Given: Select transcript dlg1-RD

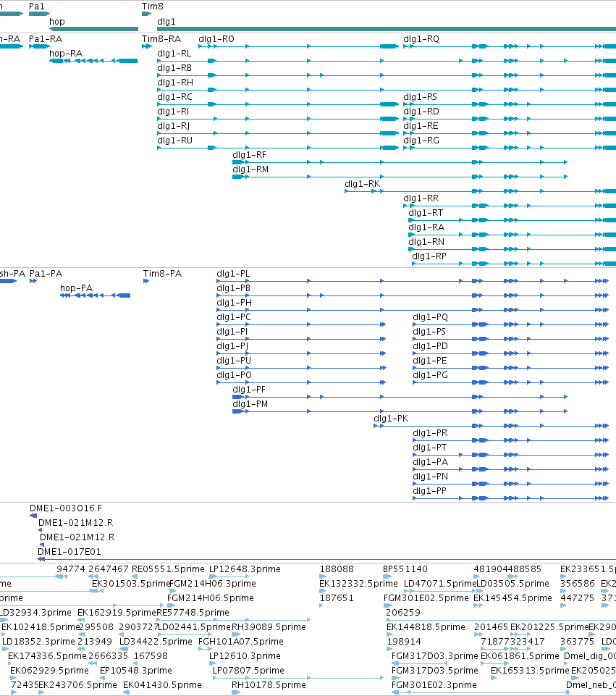Looking at the screenshot, I should 510,119.
